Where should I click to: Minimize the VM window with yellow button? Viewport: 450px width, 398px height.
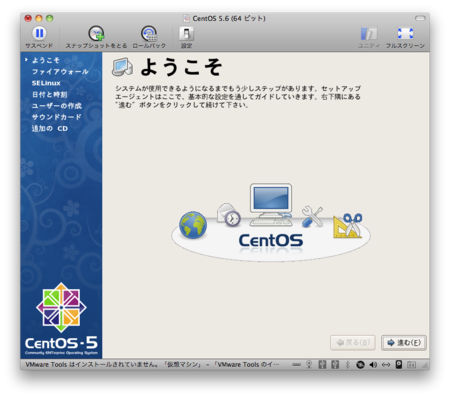coord(39,18)
